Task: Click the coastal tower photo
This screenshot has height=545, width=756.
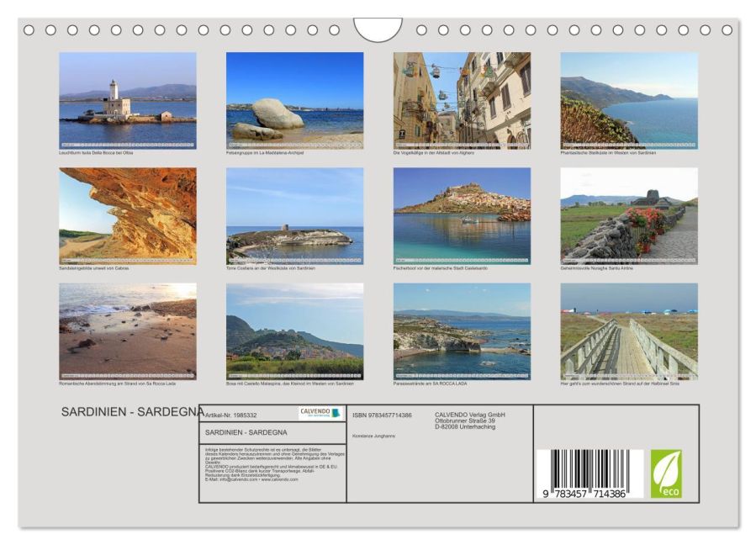Action: [x=294, y=216]
